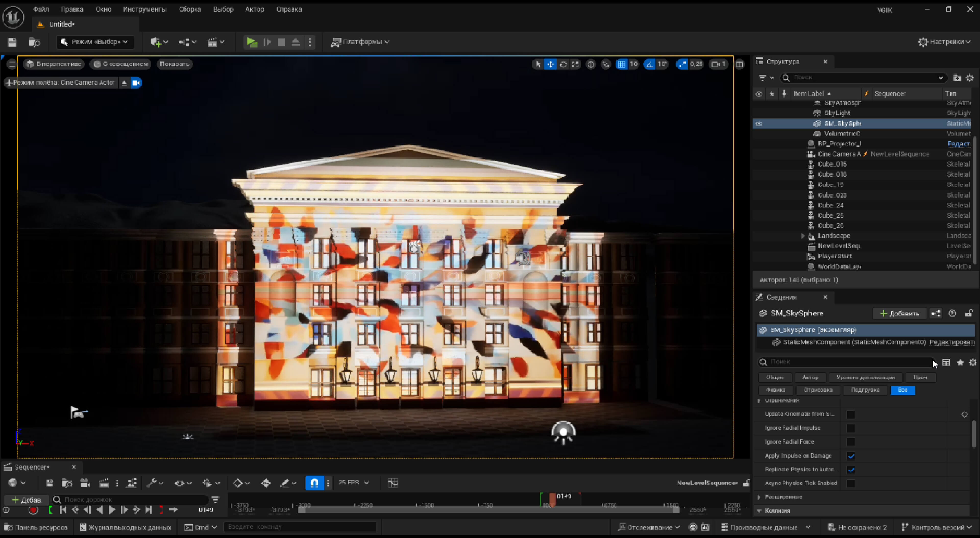Open the Настройки settings dropdown

point(944,42)
